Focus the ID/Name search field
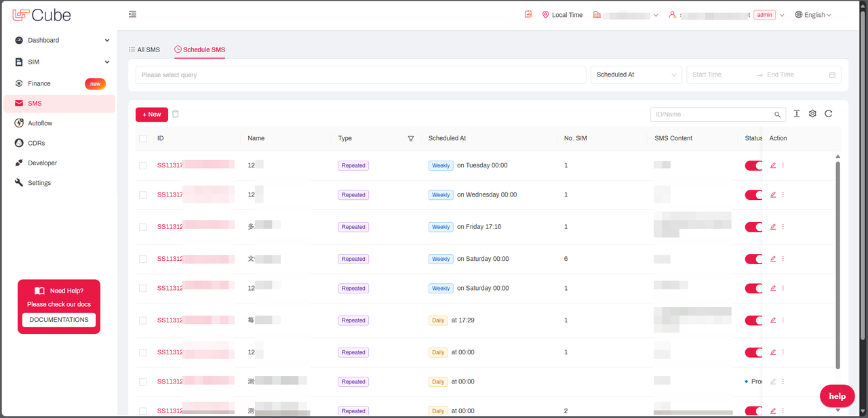The height and width of the screenshot is (418, 868). 712,114
